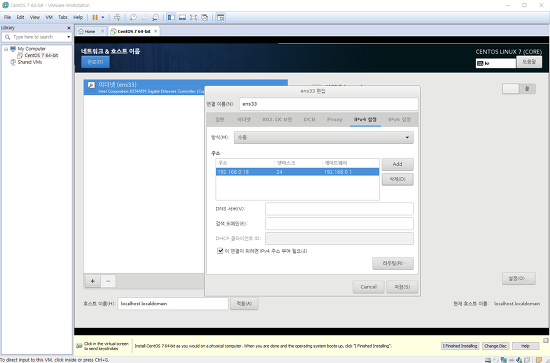Click the kr keyboard layout indicator
Viewport: 550px width, 363px height.
tap(496, 63)
